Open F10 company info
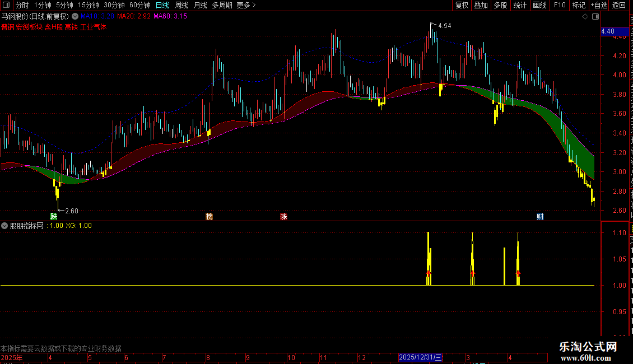This screenshot has width=633, height=364. click(560, 5)
